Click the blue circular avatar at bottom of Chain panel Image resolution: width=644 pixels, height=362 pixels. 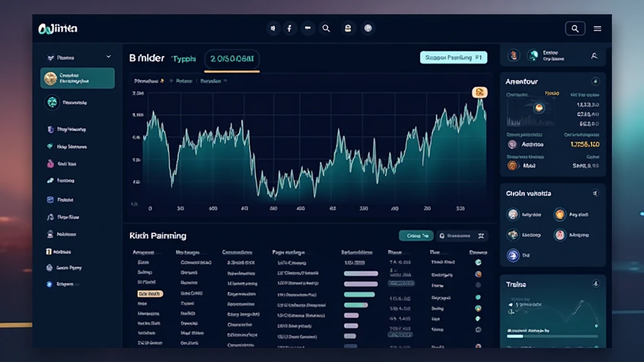tap(513, 255)
